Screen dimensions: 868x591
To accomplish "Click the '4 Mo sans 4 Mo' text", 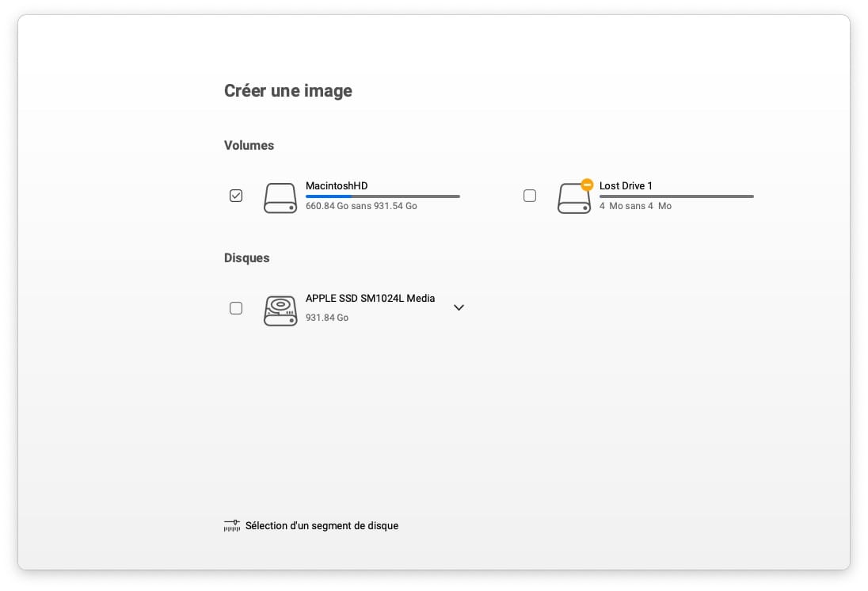I will pos(635,206).
